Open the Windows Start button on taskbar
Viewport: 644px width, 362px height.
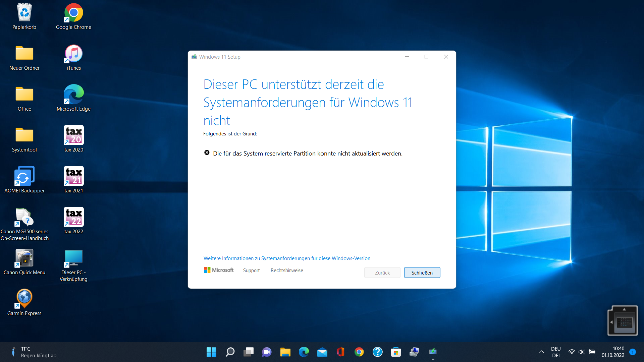(x=211, y=352)
